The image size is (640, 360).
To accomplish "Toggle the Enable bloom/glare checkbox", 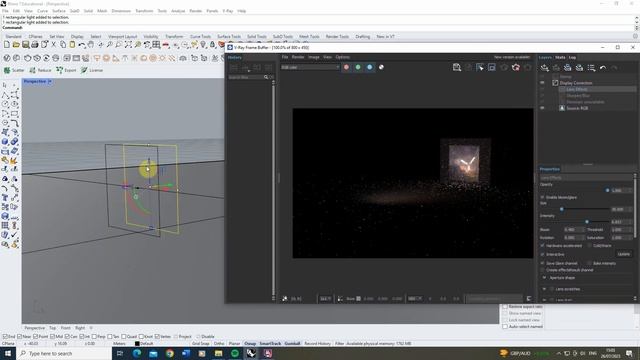I will pyautogui.click(x=542, y=197).
